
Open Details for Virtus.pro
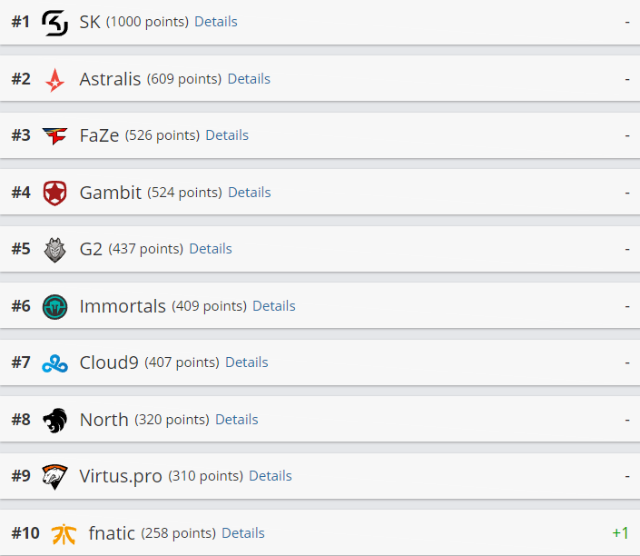click(270, 476)
